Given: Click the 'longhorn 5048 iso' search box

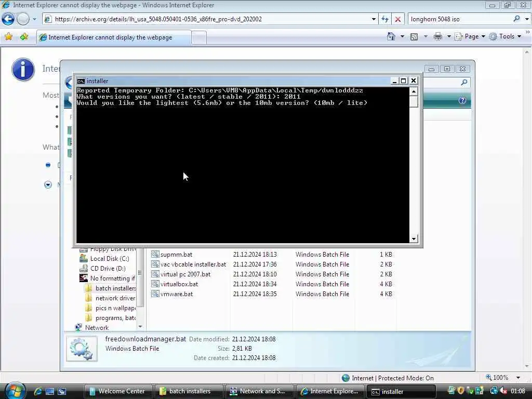Looking at the screenshot, I should point(460,19).
